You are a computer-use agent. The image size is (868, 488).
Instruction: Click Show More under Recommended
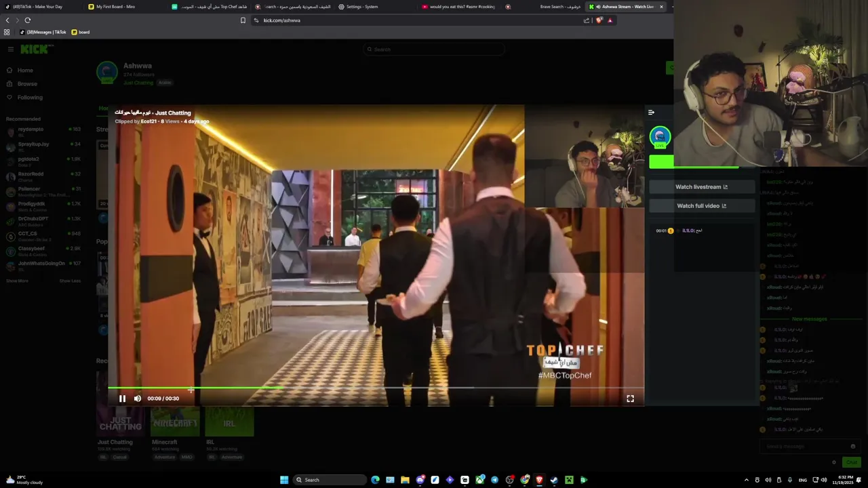tap(17, 281)
